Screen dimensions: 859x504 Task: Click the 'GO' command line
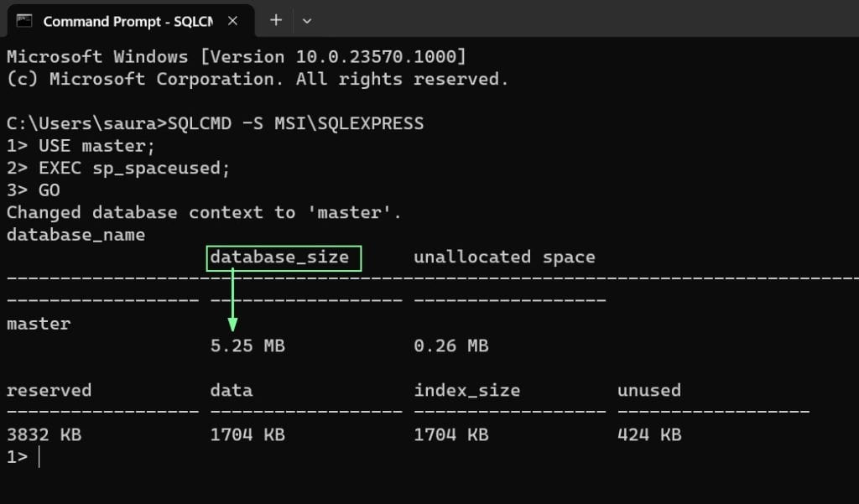point(34,190)
